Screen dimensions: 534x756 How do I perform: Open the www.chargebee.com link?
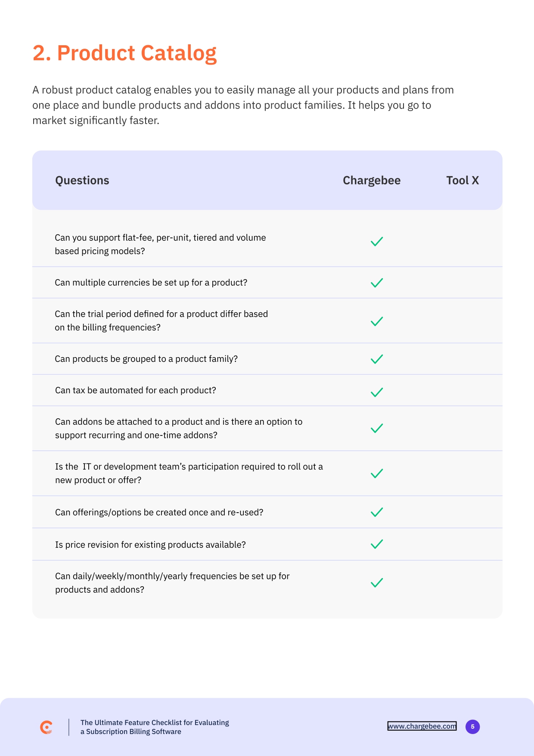(422, 726)
